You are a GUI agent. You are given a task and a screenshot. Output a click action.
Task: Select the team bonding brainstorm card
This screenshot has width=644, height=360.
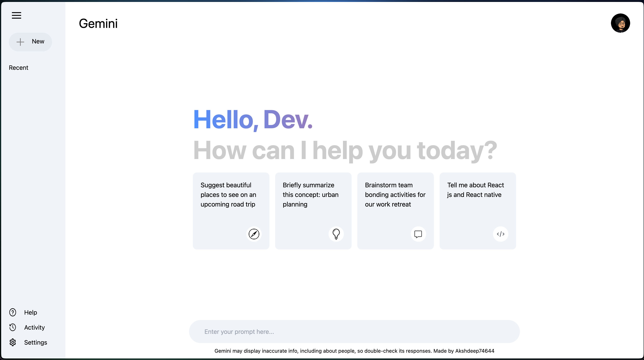396,211
